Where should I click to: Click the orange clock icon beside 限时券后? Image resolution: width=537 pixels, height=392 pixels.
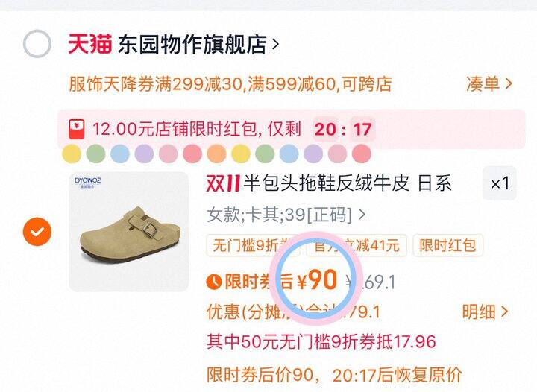tap(214, 282)
